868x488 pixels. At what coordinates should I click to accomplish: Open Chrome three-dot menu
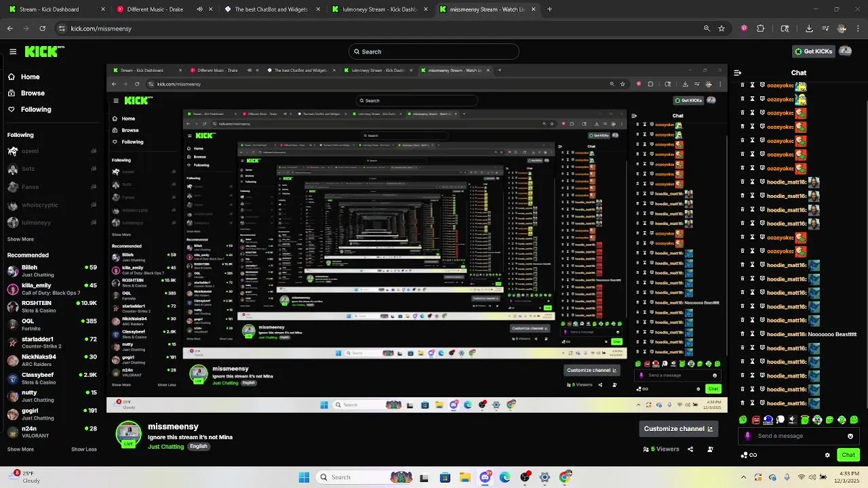858,28
